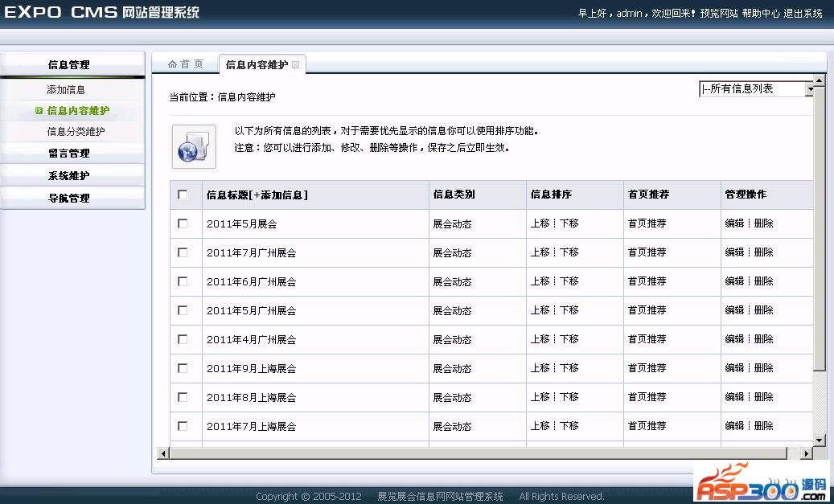Screen dimensions: 834x504
Task: Click the green arrow beside 信息内容维护 in sidebar
Action: click(x=39, y=111)
